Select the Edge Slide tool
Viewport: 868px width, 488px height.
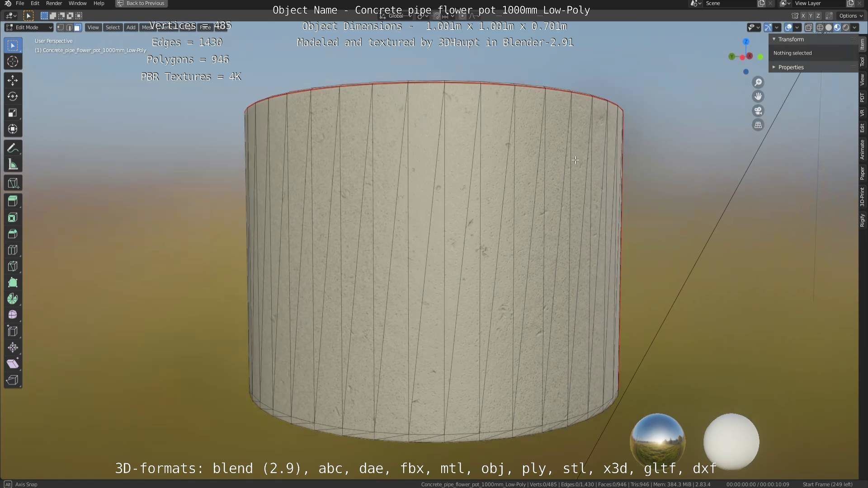[x=13, y=331]
